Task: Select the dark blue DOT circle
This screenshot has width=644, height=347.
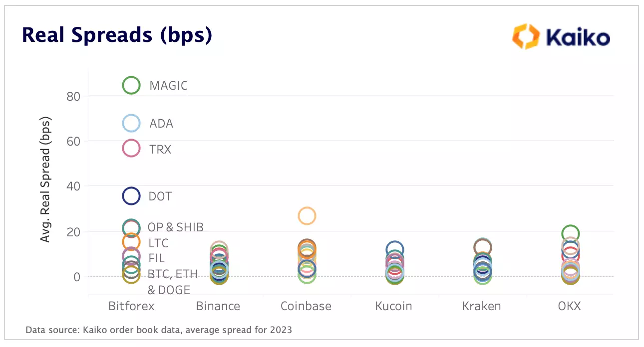Action: tap(131, 196)
